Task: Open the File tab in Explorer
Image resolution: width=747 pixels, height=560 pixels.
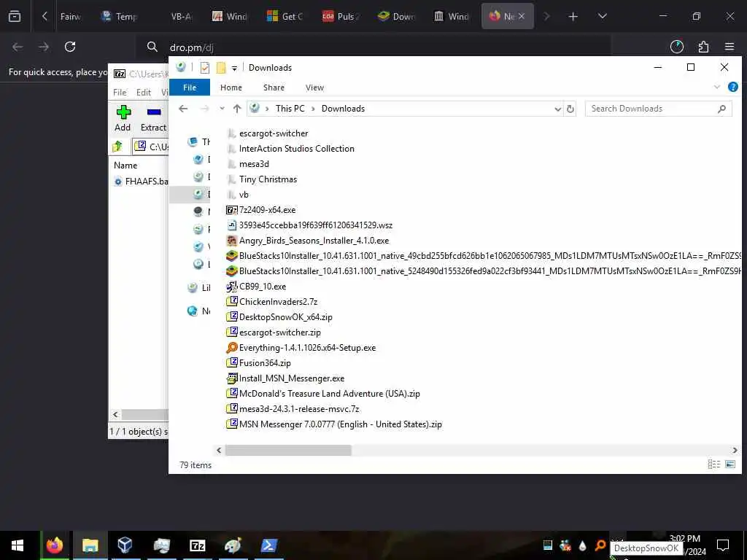Action: [190, 87]
